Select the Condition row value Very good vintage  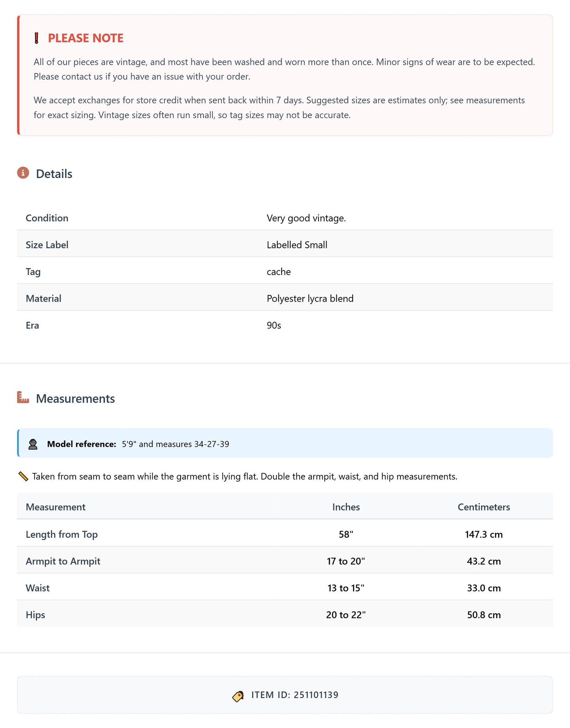pyautogui.click(x=306, y=218)
